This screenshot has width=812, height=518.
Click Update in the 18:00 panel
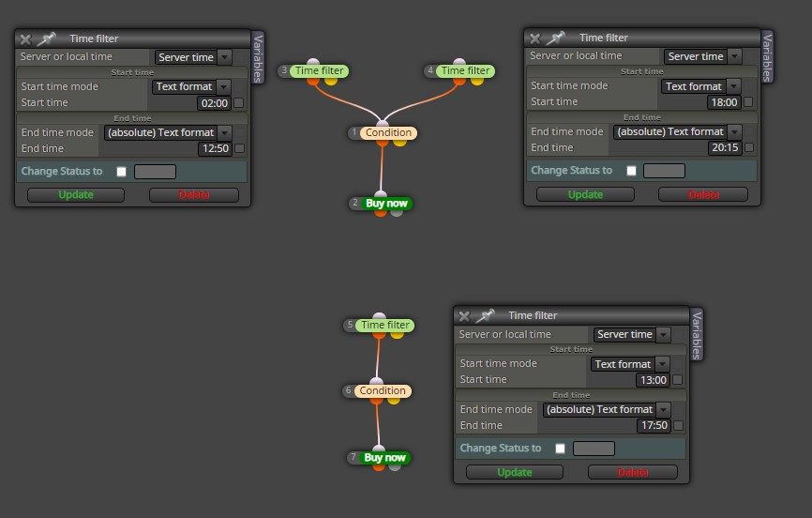pyautogui.click(x=585, y=194)
